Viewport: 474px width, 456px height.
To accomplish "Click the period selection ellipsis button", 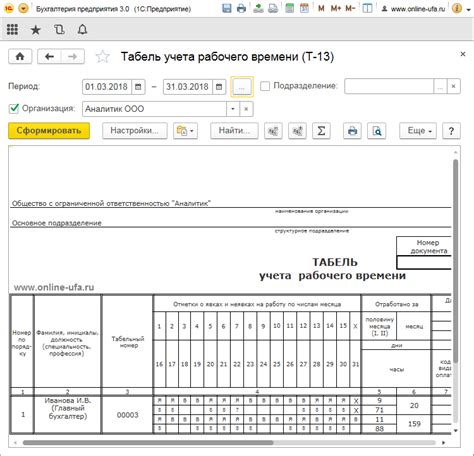I will (242, 87).
